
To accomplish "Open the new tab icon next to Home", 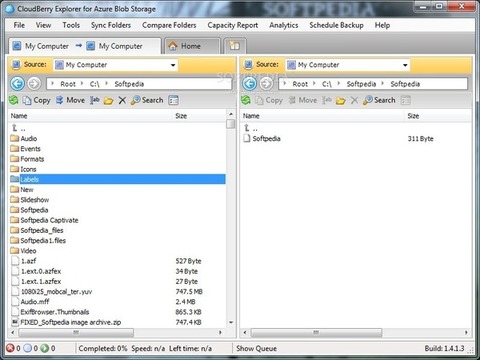I will [235, 46].
